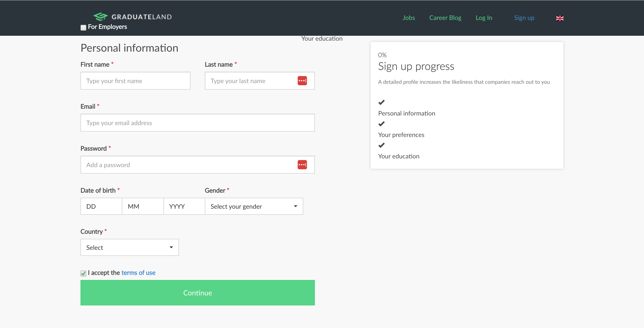Open the terms of use link
Viewport: 644px width, 328px height.
(x=138, y=273)
